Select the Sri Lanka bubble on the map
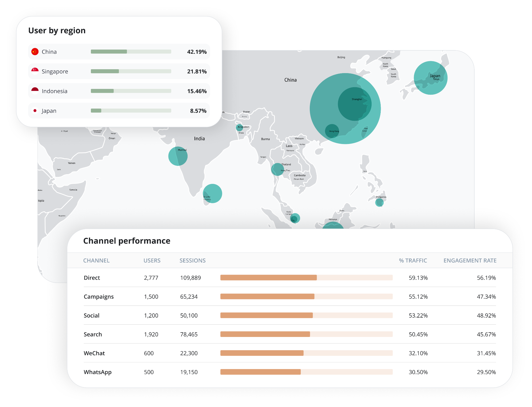 213,194
